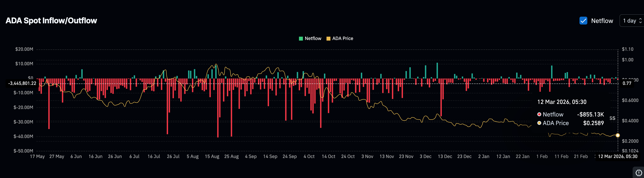Click the 27 May date label
The width and height of the screenshot is (644, 178).
(57, 156)
